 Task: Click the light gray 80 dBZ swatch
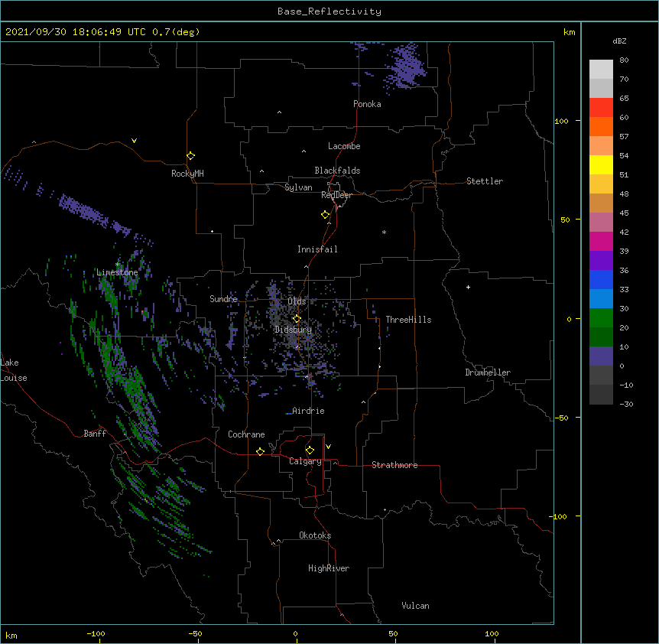tap(601, 70)
